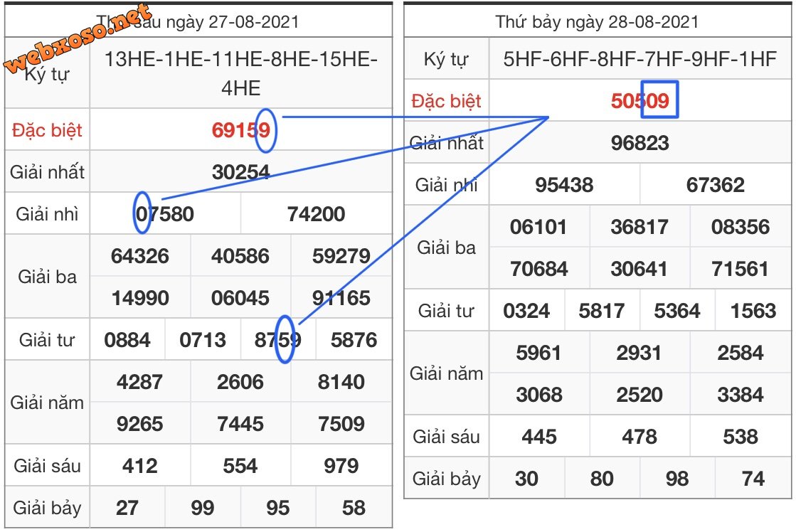This screenshot has height=532, width=796.
Task: Select fifth prize number 7509
Action: [341, 424]
